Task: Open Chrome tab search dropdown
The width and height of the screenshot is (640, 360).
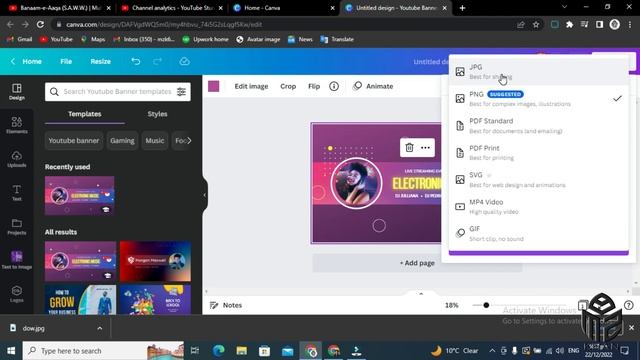Action: coord(564,7)
